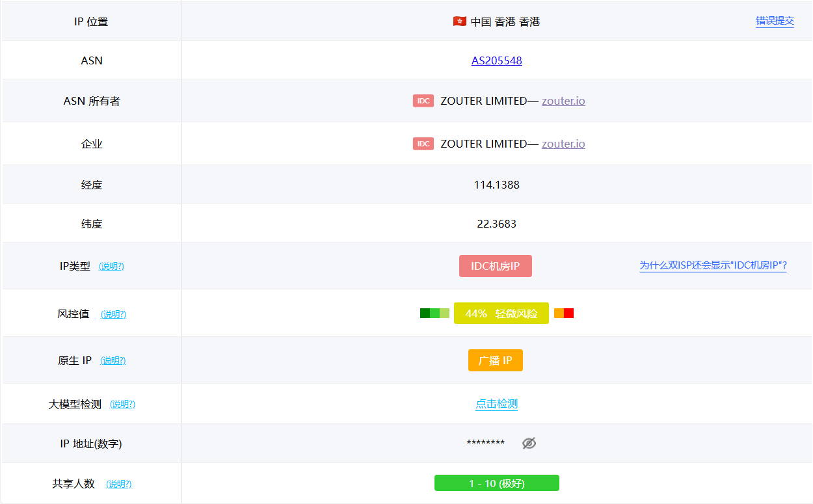Viewport: 813px width, 504px height.
Task: Click the green 1 - 10 (极好) badge
Action: point(497,483)
